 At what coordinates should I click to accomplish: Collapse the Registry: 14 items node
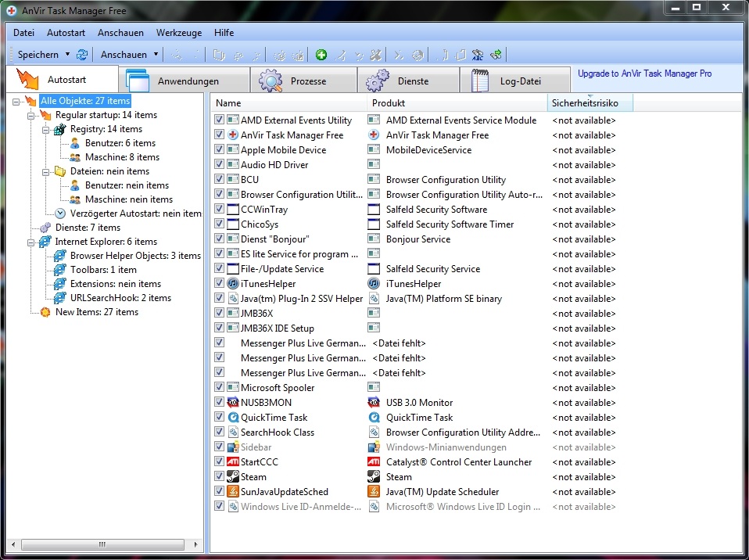click(46, 130)
